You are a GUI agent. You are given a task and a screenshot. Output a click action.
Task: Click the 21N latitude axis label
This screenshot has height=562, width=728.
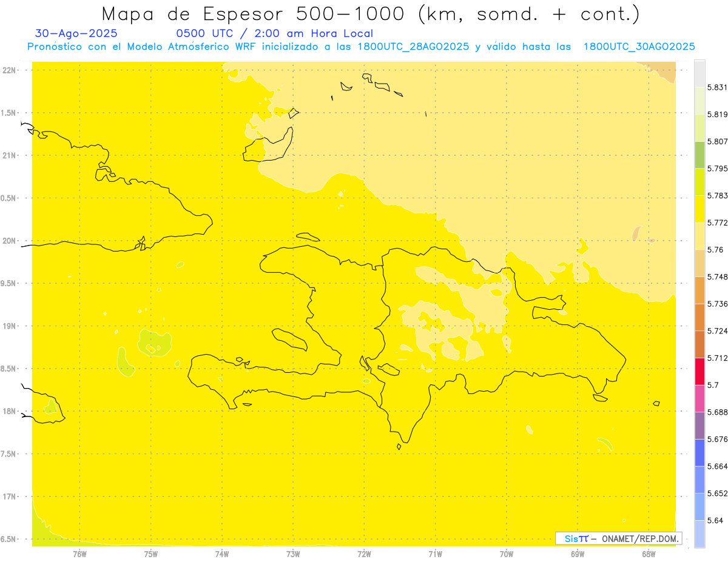(x=10, y=155)
